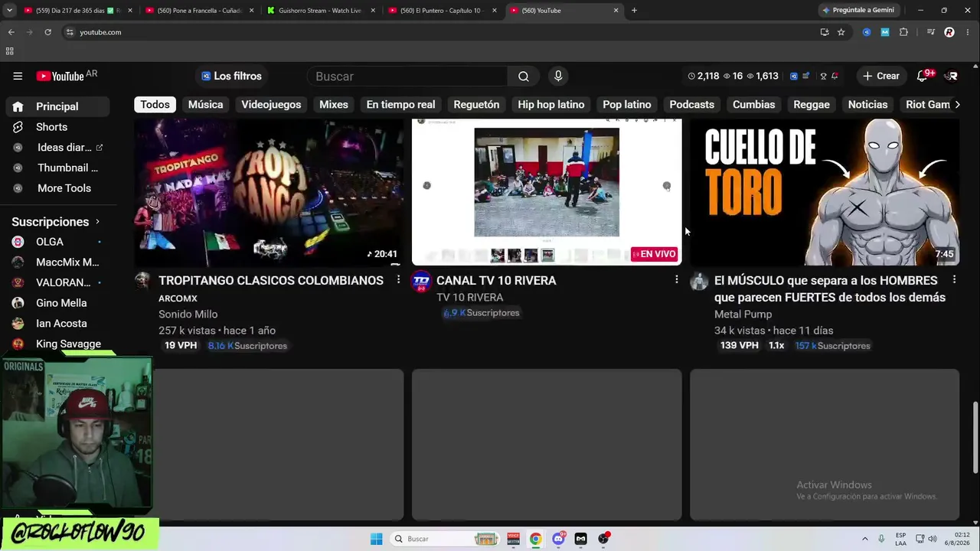Open Los filtros button
This screenshot has width=980, height=551.
231,76
